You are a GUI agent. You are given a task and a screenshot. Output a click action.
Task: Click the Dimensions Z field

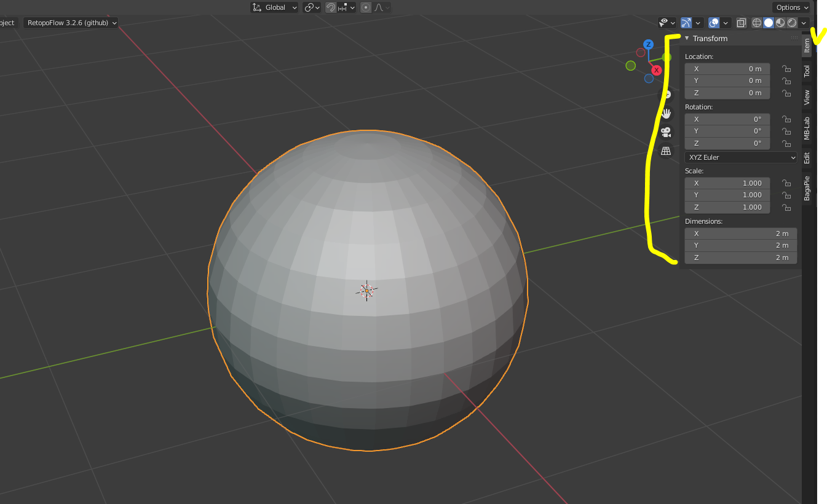tap(741, 258)
